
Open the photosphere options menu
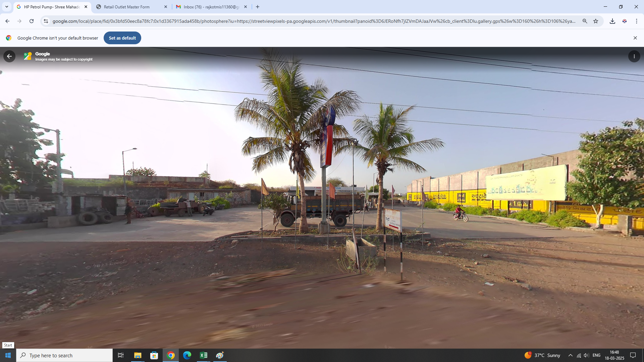(634, 56)
